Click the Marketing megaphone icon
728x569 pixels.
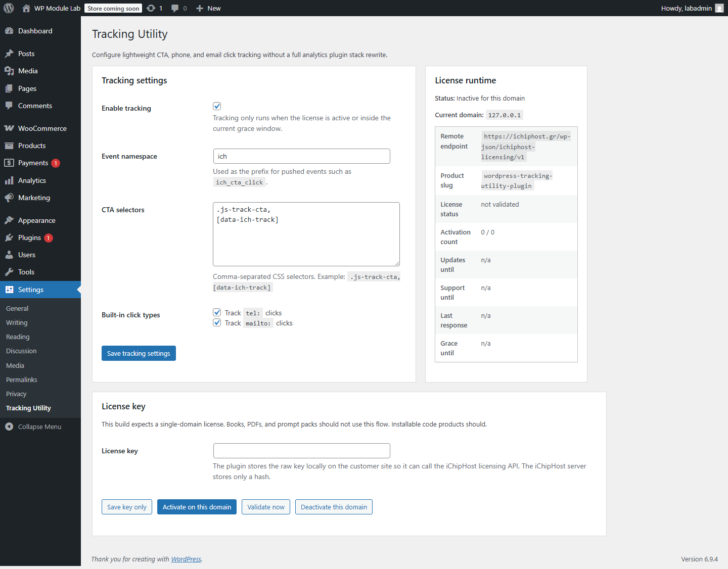coord(9,198)
